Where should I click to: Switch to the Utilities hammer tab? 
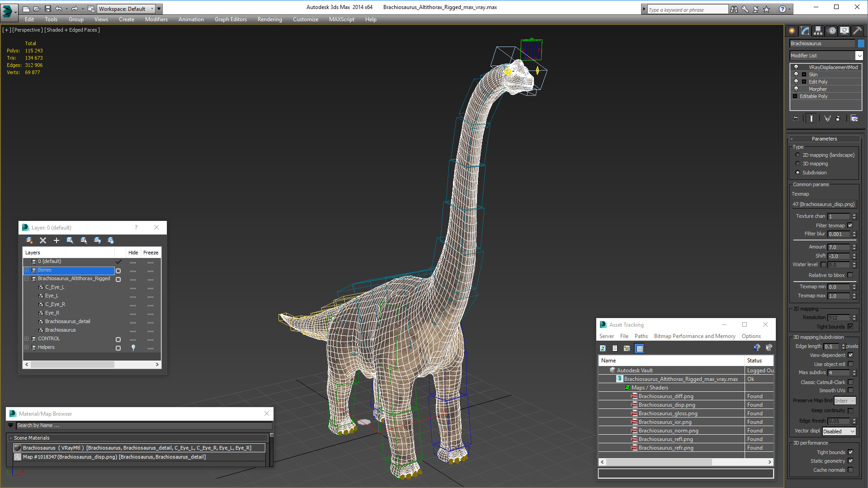(857, 31)
